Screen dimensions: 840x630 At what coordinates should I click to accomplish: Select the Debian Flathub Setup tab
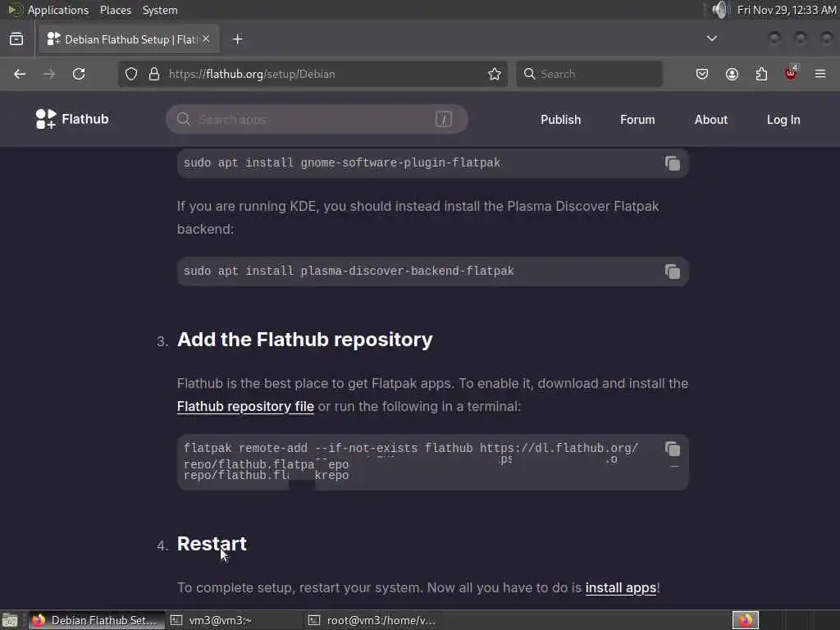click(128, 39)
